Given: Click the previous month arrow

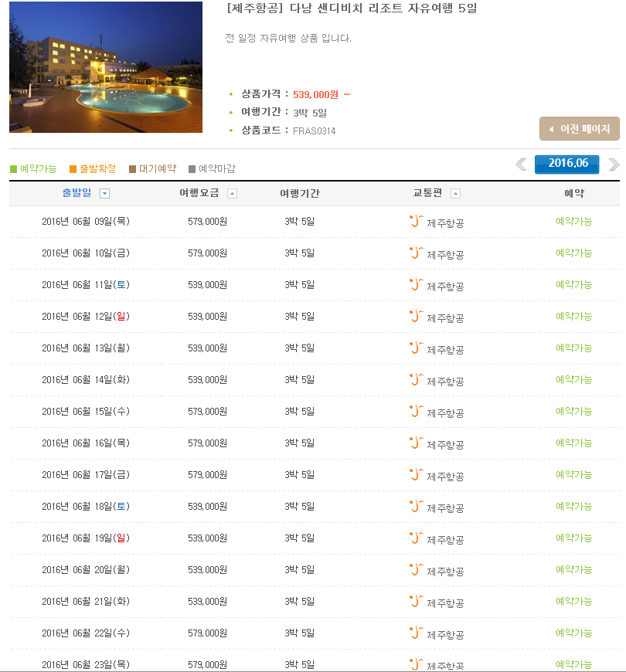Looking at the screenshot, I should point(522,165).
